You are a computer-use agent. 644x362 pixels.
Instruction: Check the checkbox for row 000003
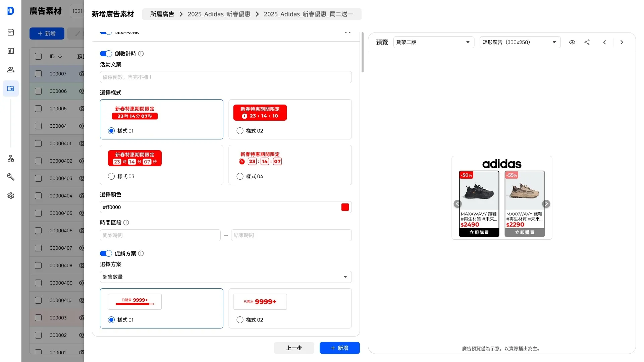(38, 318)
